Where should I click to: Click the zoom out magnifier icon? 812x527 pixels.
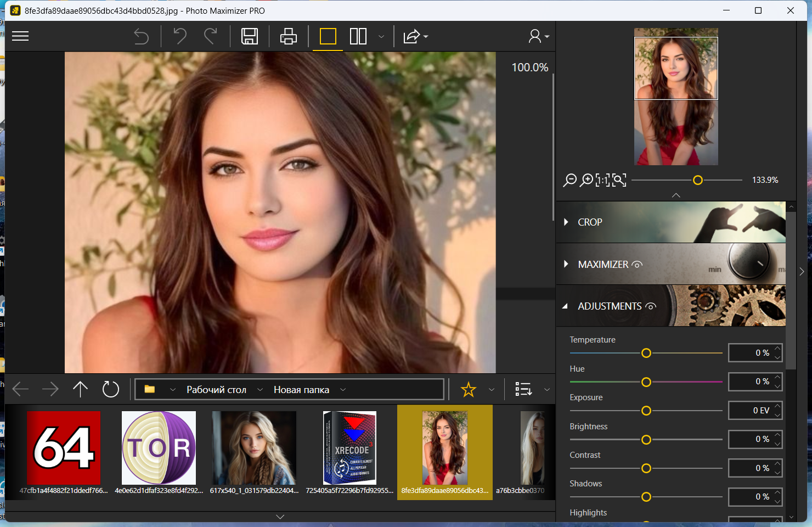point(570,180)
